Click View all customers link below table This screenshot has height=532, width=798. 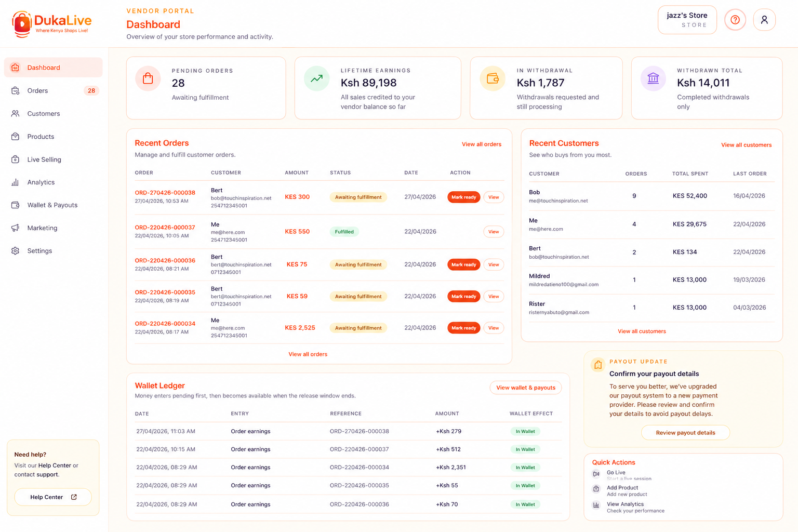(x=642, y=331)
